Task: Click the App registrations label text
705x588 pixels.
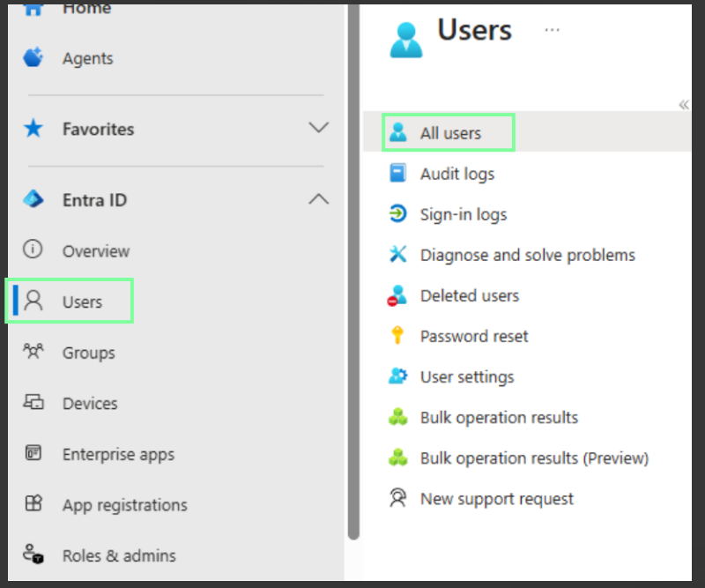Action: click(x=125, y=506)
